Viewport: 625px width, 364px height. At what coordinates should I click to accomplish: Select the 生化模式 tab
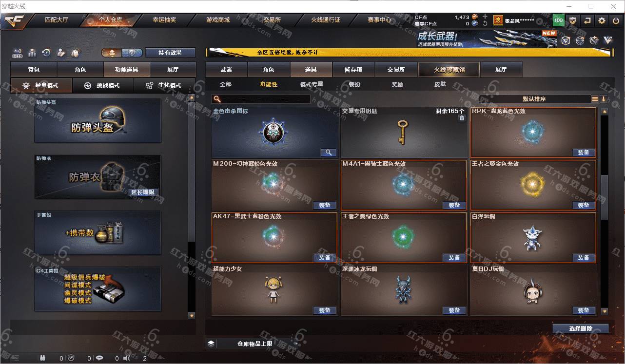[x=164, y=85]
